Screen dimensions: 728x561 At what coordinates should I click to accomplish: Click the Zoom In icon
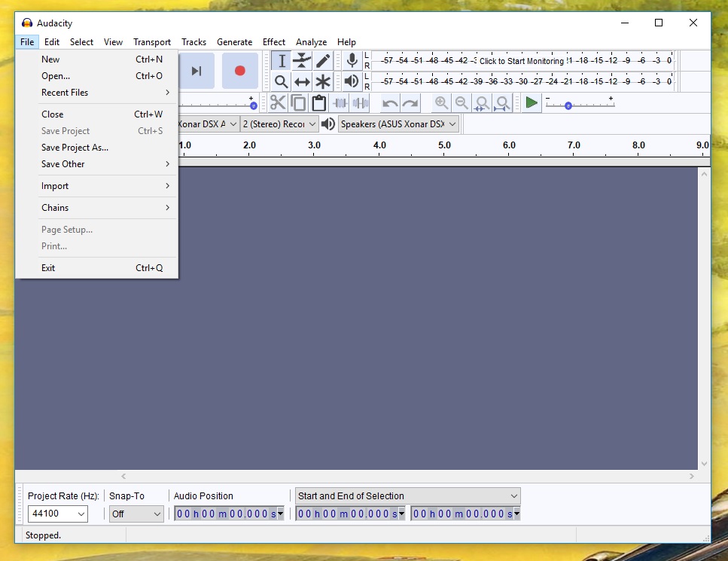(x=441, y=102)
